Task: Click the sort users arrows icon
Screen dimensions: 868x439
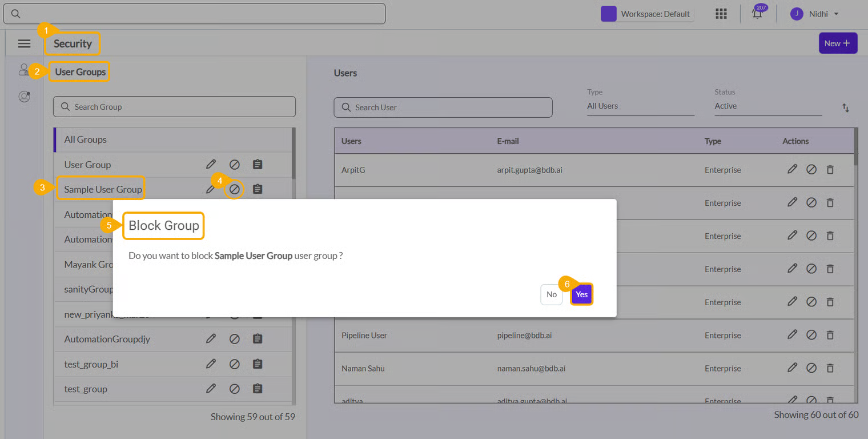Action: 846,107
